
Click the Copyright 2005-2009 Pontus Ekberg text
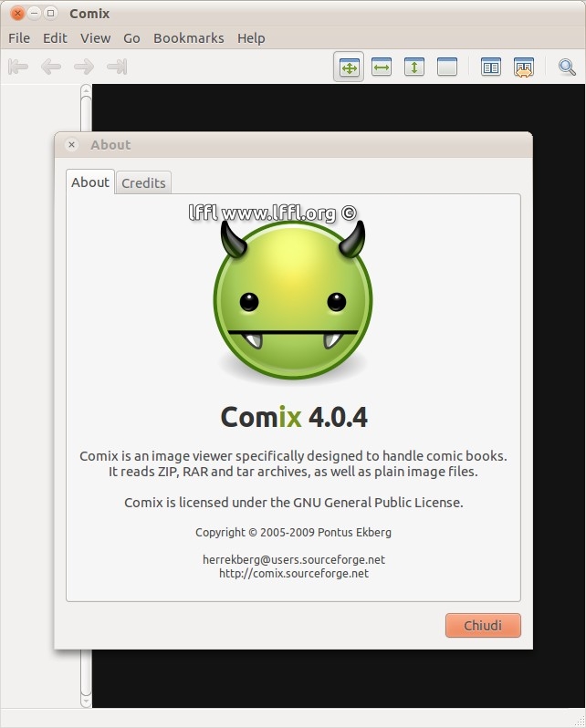[293, 532]
